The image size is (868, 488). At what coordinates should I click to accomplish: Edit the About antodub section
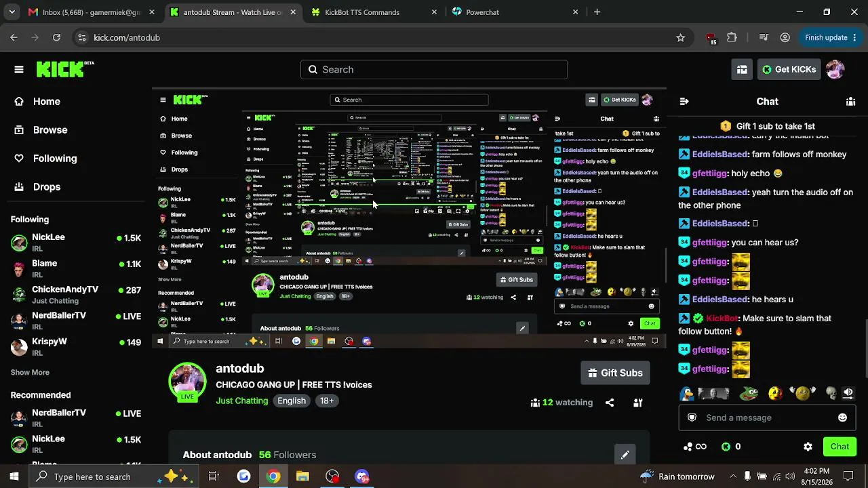point(625,455)
